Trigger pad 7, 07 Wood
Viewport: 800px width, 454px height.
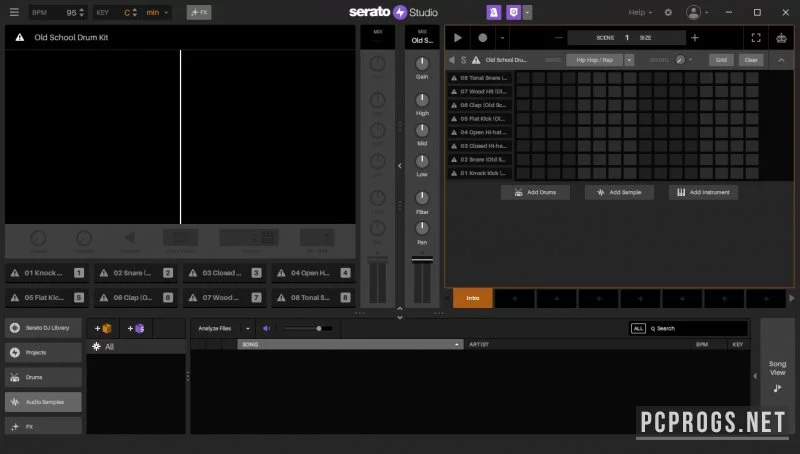(224, 297)
